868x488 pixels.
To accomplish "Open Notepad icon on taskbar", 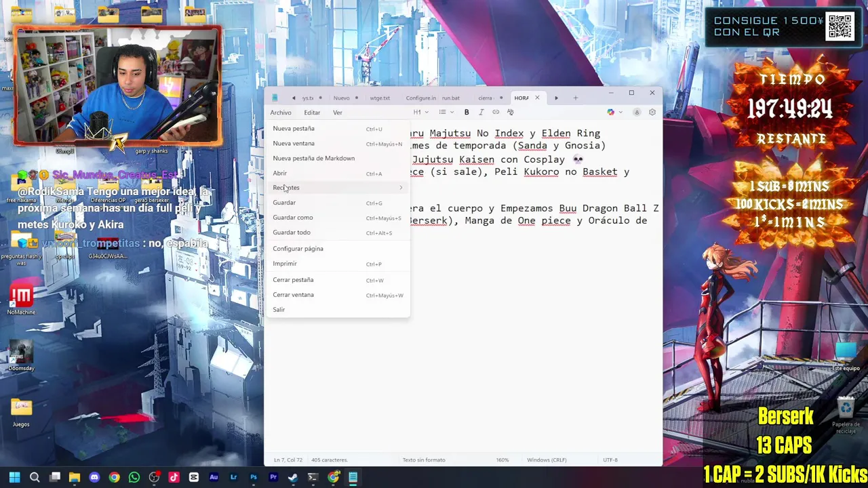I will (x=353, y=478).
